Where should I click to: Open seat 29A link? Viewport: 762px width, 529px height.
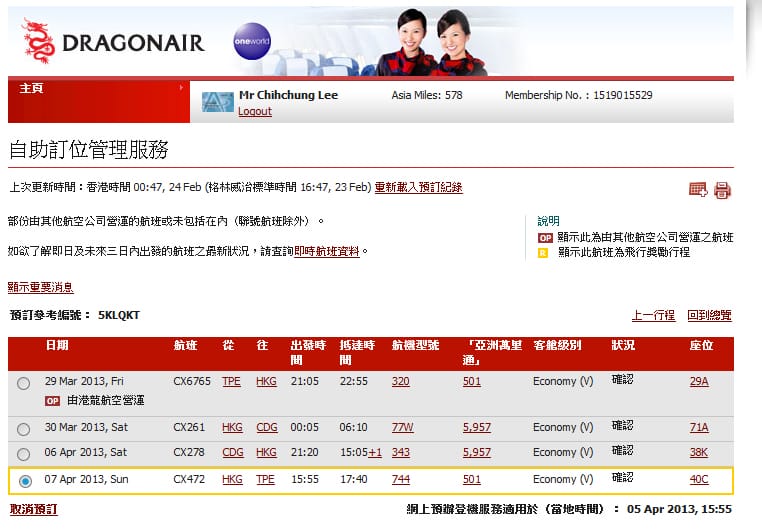[699, 381]
